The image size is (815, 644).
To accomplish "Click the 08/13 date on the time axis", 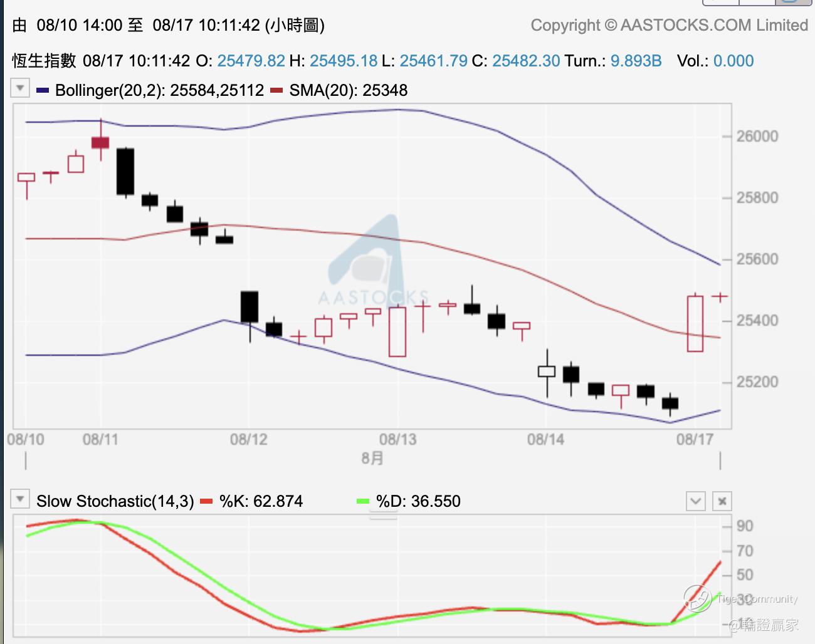I will coord(398,439).
